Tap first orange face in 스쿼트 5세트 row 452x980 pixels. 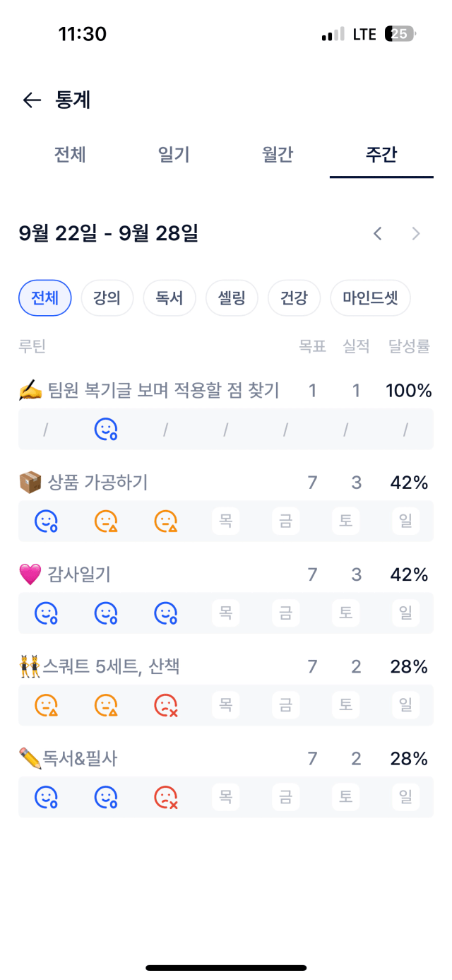46,705
